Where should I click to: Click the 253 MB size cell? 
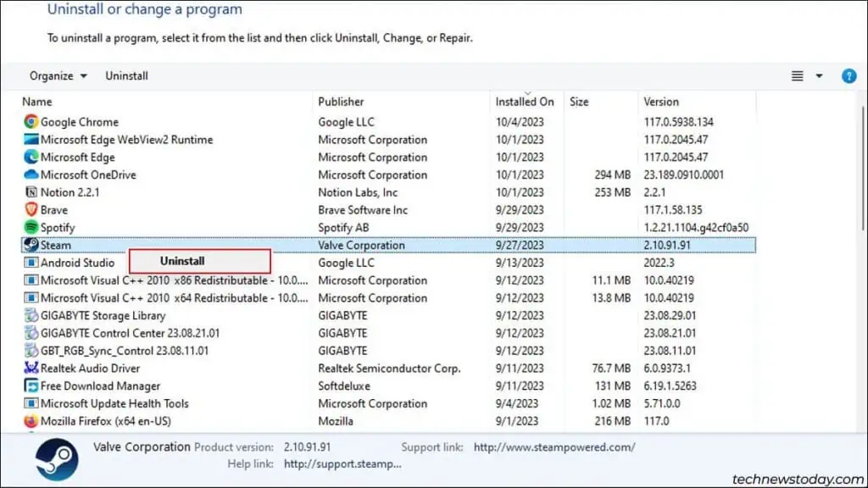[x=612, y=192]
